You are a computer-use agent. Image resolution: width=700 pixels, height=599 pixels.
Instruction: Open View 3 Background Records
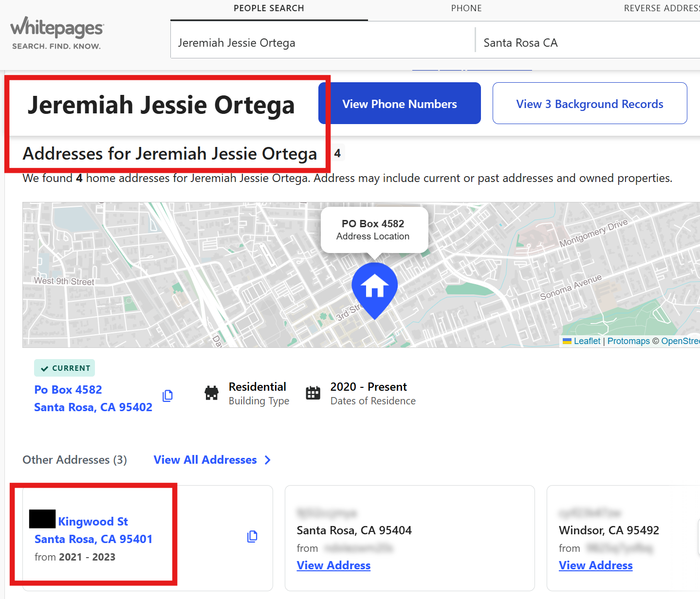[x=589, y=103]
